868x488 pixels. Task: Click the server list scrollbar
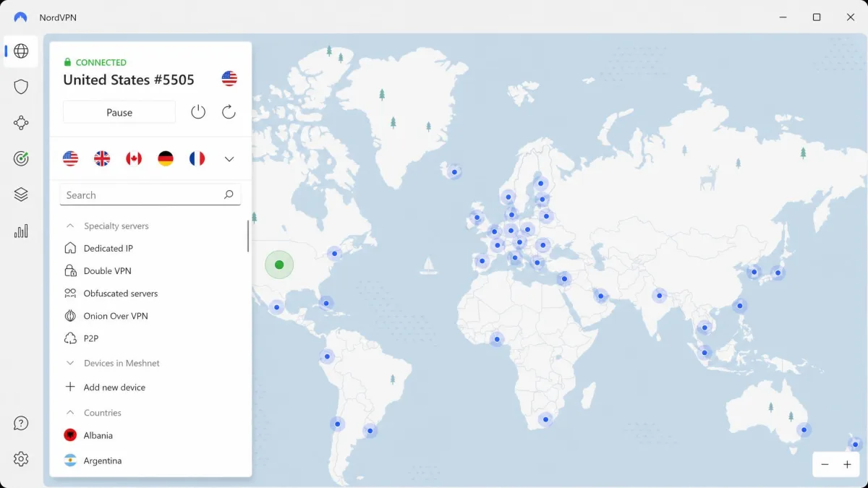(x=248, y=236)
